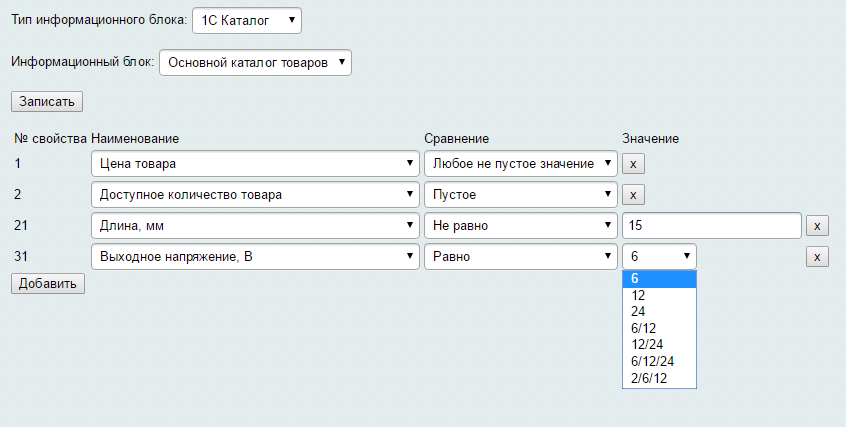Choose the 2/6/12 option

(x=659, y=378)
